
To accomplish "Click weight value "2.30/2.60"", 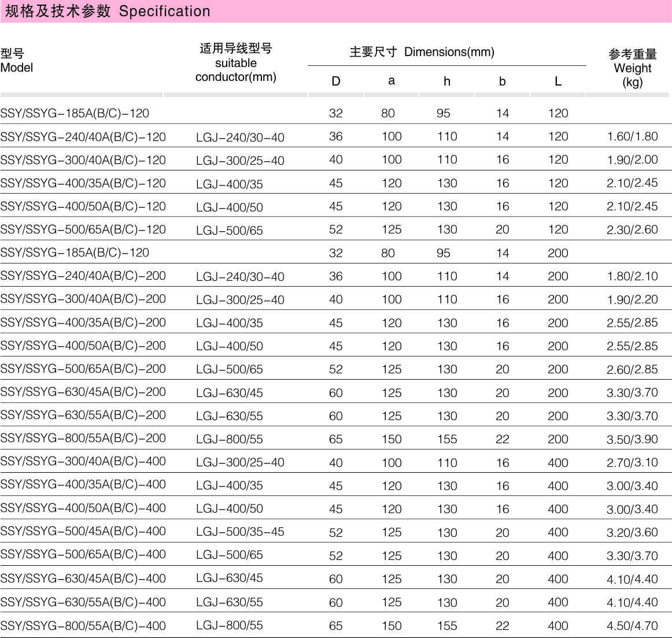I will [632, 229].
